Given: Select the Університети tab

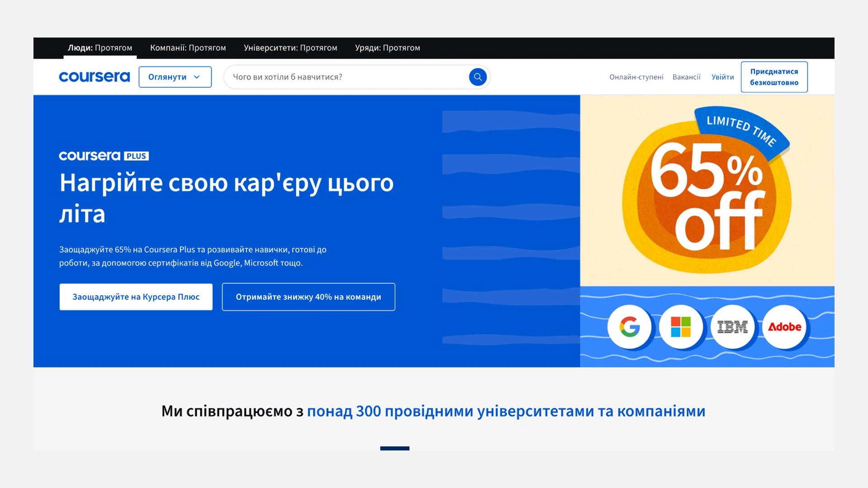Looking at the screenshot, I should 290,48.
